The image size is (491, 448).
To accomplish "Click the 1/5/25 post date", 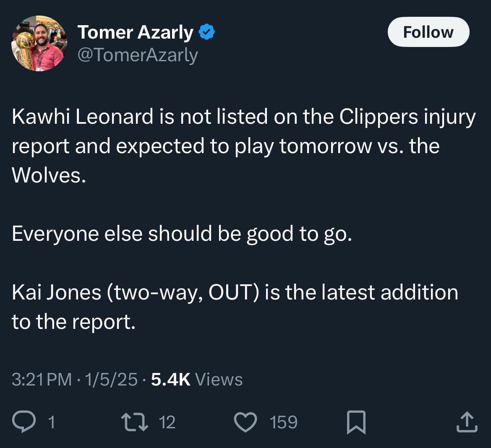I will (x=111, y=379).
